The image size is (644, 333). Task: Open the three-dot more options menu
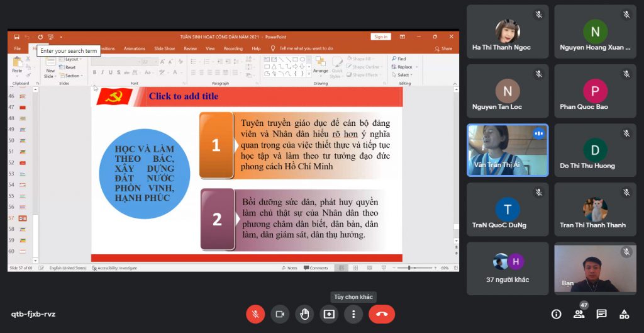click(x=353, y=313)
